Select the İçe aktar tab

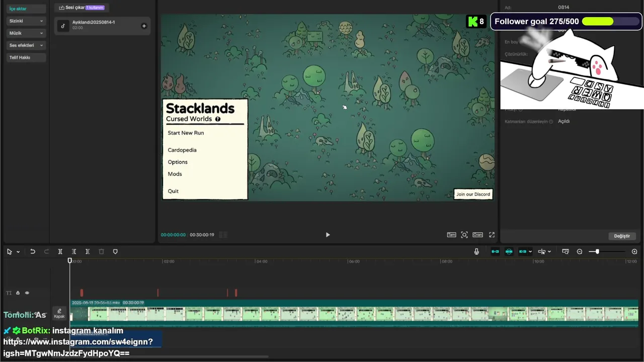click(26, 9)
